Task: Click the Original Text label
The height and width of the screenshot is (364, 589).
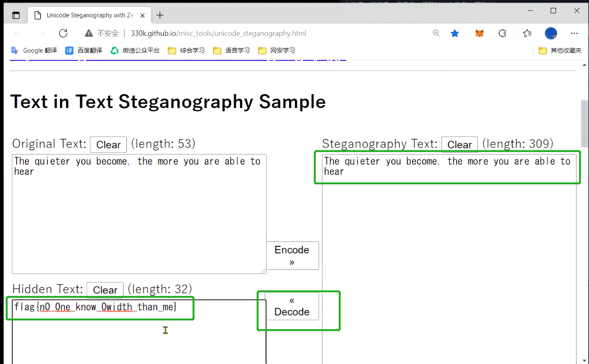Action: click(49, 144)
